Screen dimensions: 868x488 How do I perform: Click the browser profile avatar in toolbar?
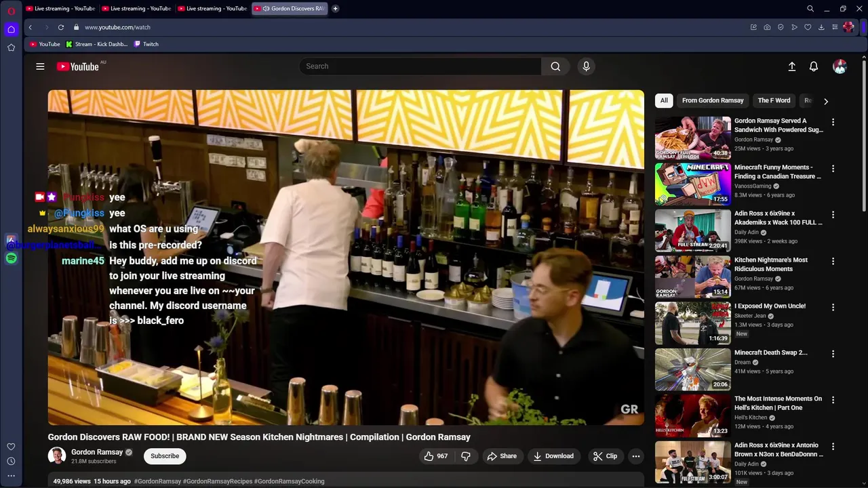pos(848,27)
